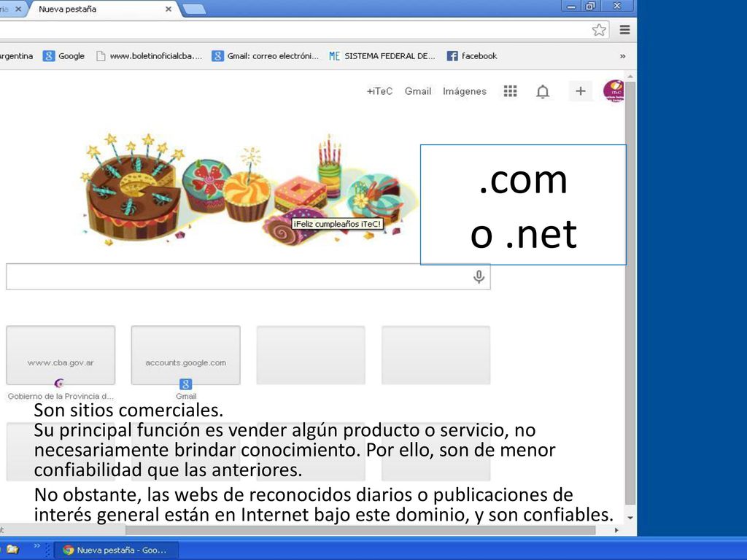Click the +iTeC link
The image size is (747, 560).
point(379,91)
